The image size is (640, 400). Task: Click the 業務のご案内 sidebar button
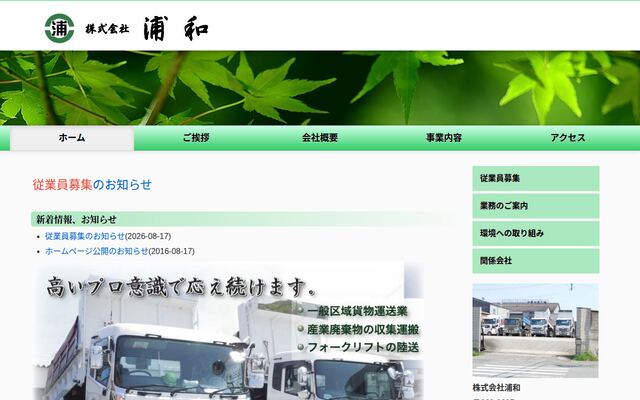coord(536,206)
